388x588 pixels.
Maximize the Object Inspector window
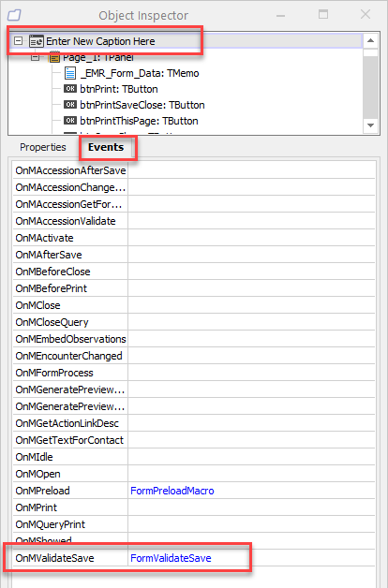tap(323, 14)
